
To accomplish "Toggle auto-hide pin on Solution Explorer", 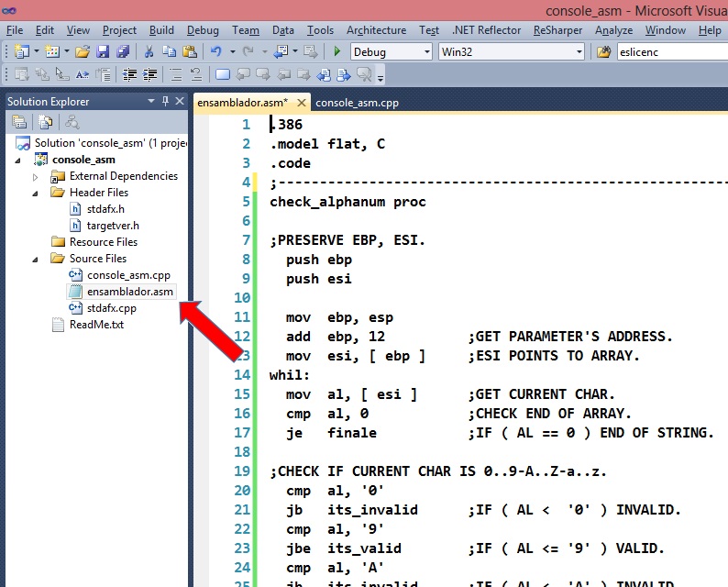I will (x=165, y=101).
